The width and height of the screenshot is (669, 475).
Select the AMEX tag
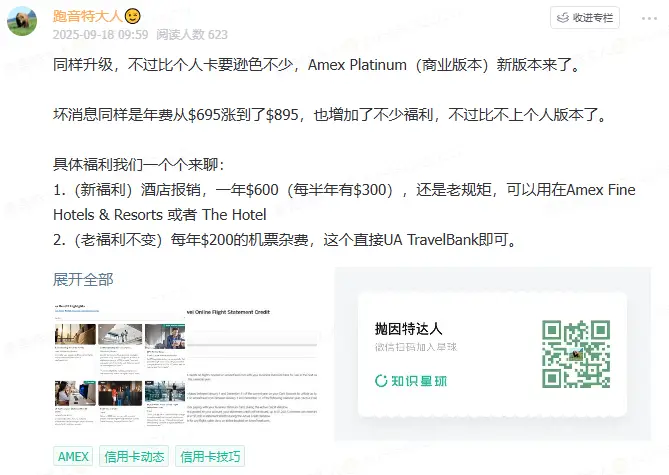tap(73, 457)
